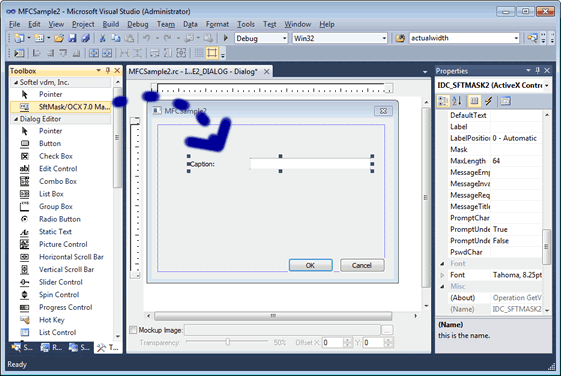Toggle guides button in dialog editor toolbar
This screenshot has width=561, height=376.
(x=212, y=53)
